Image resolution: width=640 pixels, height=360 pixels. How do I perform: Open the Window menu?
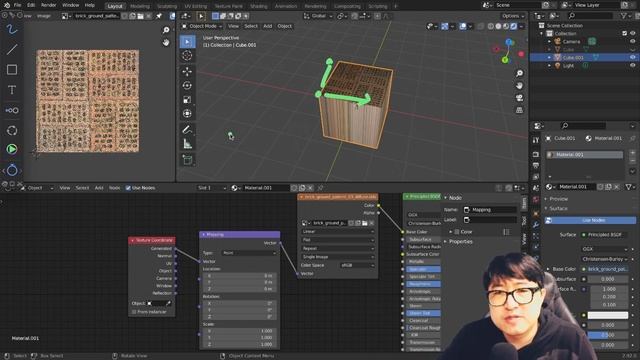tap(71, 5)
